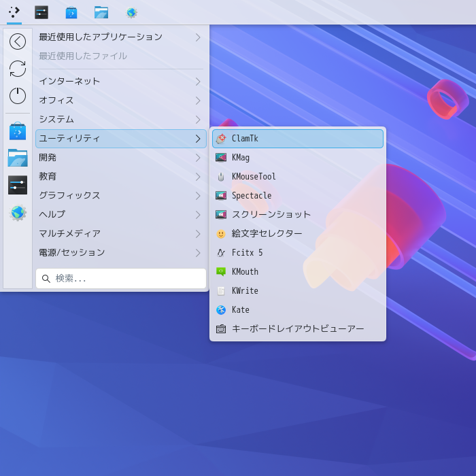This screenshot has height=476, width=476.
Task: Click the ClamTk antivirus icon
Action: tap(221, 139)
